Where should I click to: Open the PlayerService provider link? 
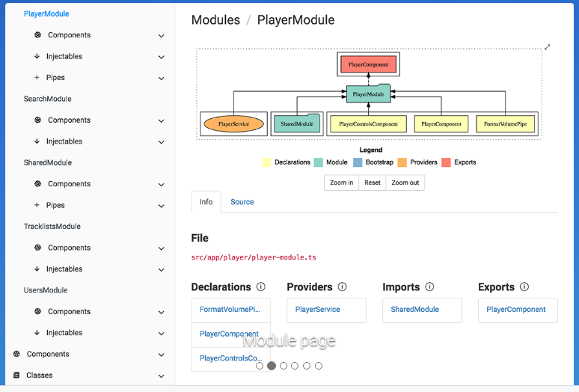coord(318,310)
